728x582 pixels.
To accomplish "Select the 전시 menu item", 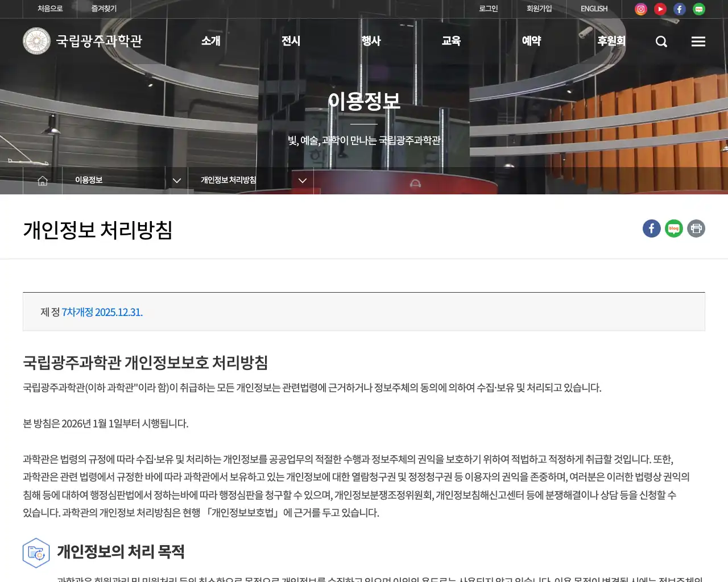I will [x=291, y=41].
